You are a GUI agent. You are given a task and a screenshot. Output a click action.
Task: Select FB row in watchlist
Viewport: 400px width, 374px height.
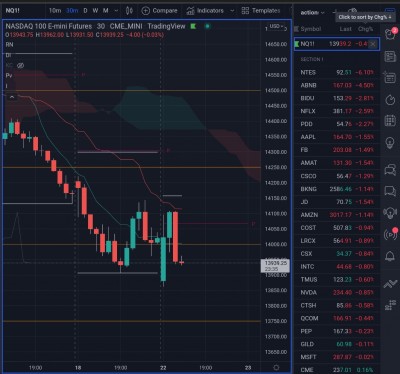pos(337,150)
